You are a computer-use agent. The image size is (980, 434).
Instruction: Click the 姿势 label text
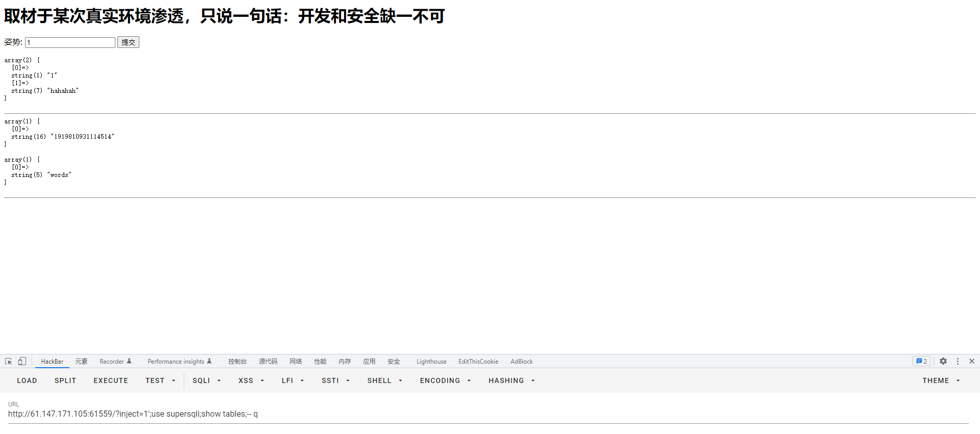coord(13,42)
